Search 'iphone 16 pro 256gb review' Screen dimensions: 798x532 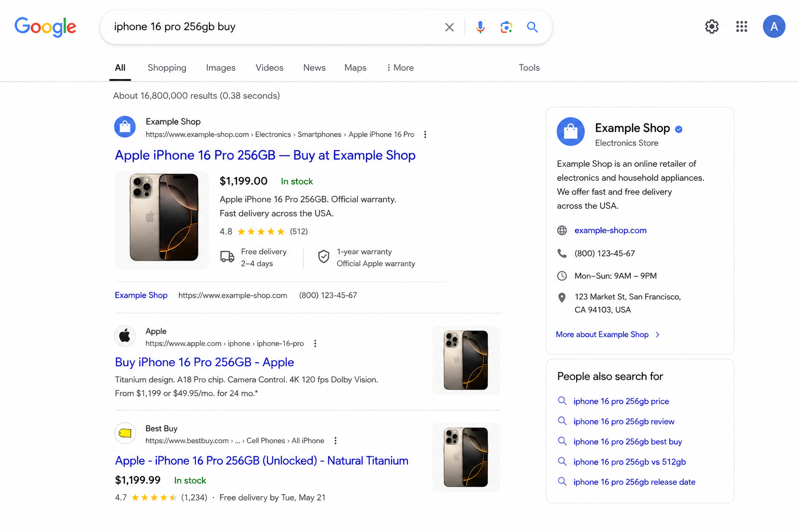[x=623, y=421]
